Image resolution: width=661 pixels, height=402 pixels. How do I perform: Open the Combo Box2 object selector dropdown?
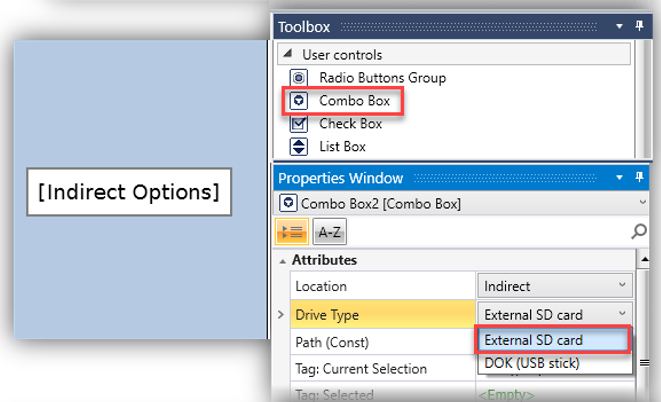pos(641,203)
